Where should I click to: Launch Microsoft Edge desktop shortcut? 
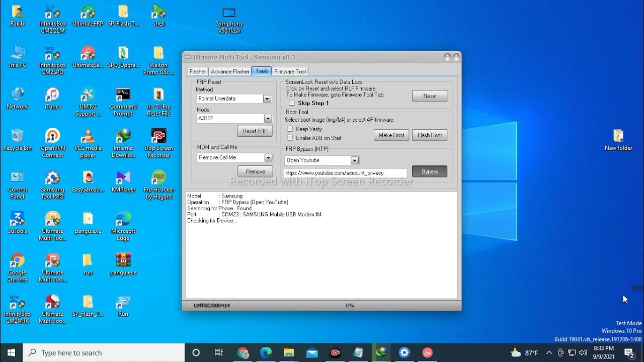tap(123, 227)
